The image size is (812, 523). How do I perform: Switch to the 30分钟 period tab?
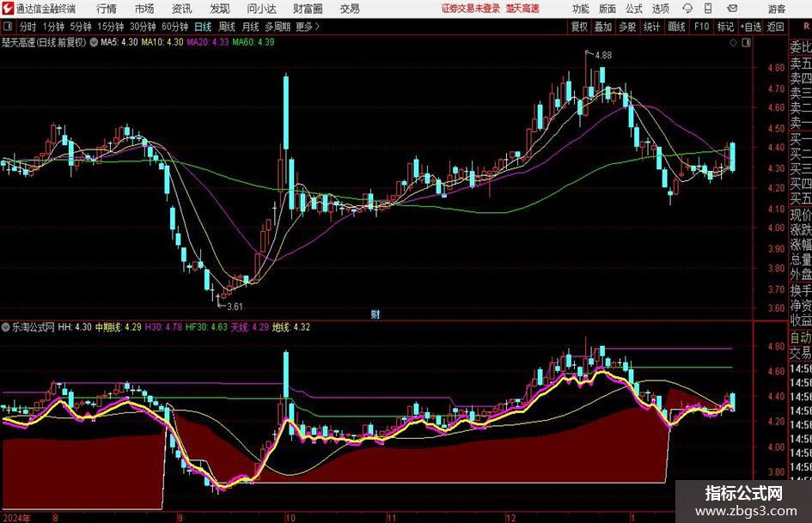pos(143,27)
